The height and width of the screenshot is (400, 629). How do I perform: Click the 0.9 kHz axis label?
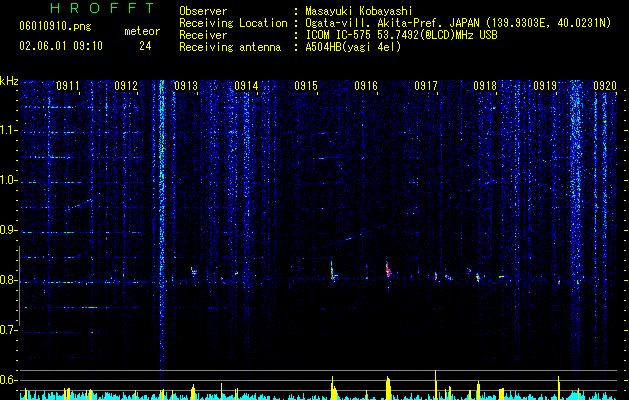8,230
